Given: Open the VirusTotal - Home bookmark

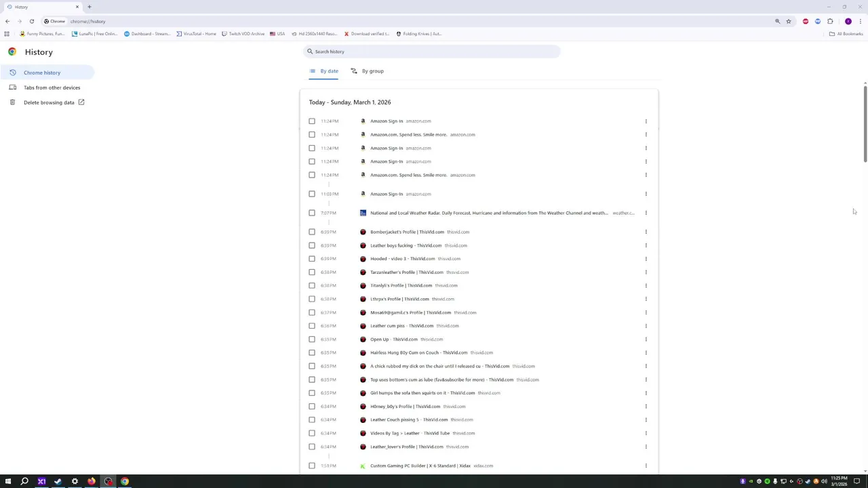Looking at the screenshot, I should point(196,34).
